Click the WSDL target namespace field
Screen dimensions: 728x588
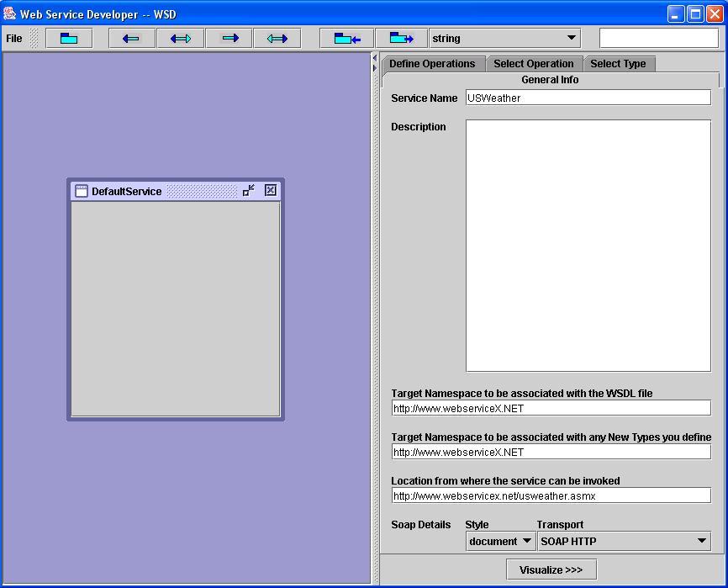tap(551, 408)
